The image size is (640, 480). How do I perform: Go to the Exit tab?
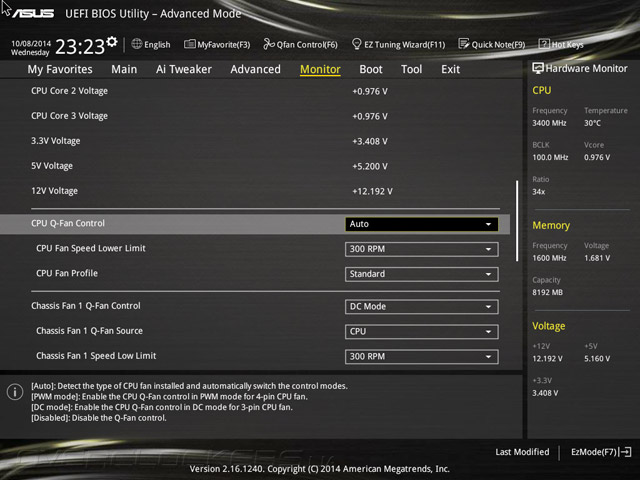(x=450, y=69)
